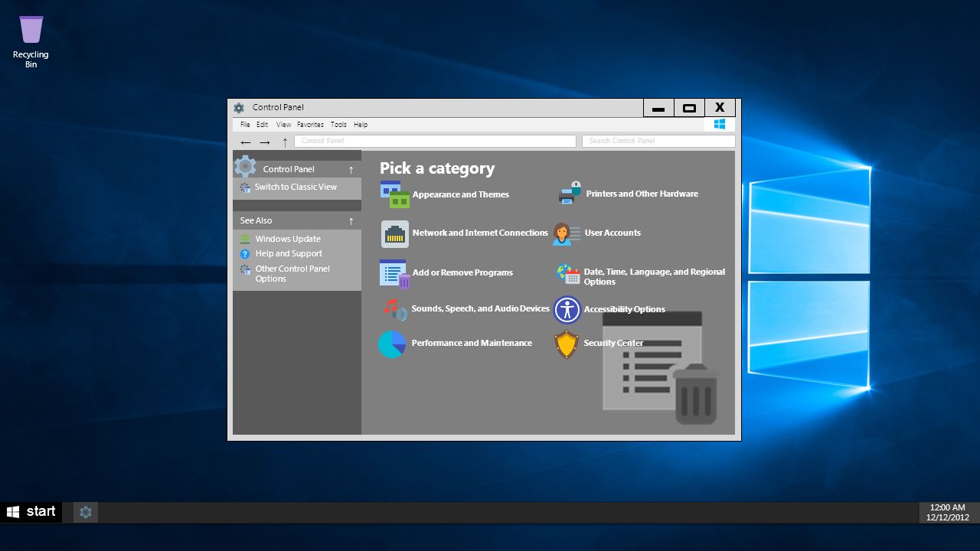Open Other Control Panel Options link
This screenshot has height=551, width=980.
coord(292,274)
